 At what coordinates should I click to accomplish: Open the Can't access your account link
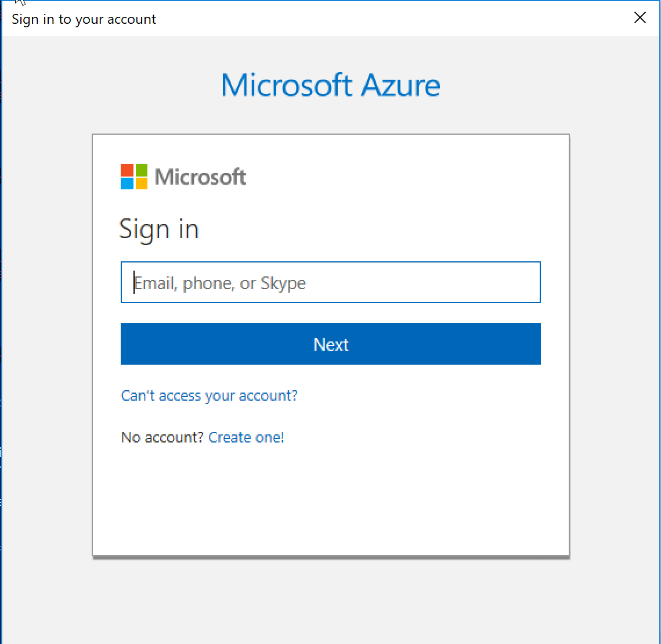[x=209, y=395]
